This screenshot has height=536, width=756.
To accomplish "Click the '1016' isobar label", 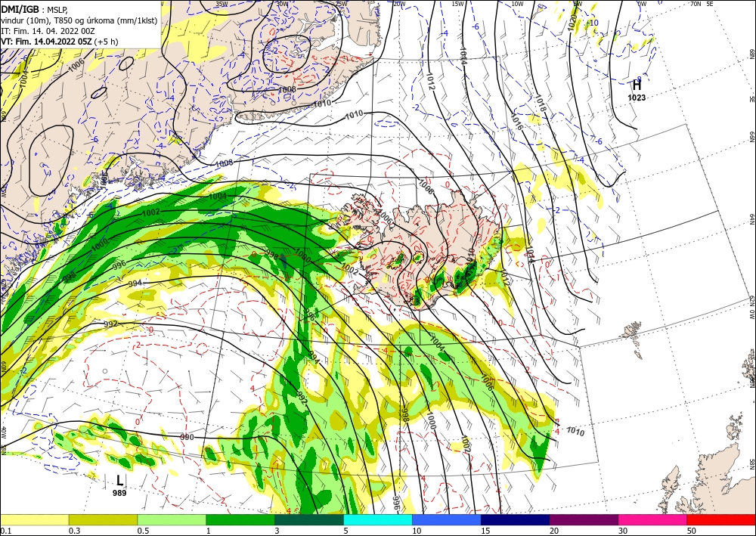I will (516, 123).
